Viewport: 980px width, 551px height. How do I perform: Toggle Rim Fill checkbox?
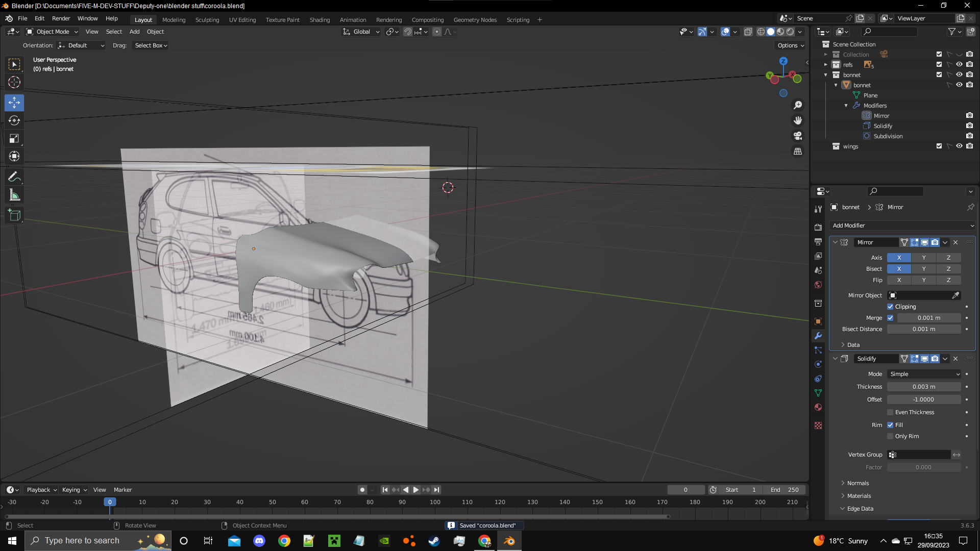890,425
